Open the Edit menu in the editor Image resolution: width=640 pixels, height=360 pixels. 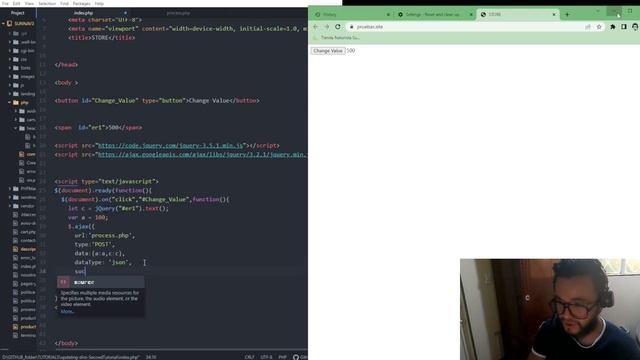pos(16,3)
